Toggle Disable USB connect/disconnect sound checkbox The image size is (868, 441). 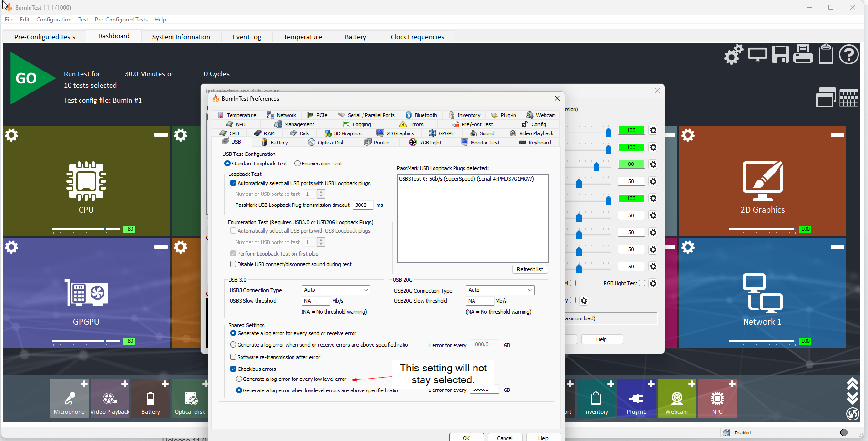[x=233, y=264]
